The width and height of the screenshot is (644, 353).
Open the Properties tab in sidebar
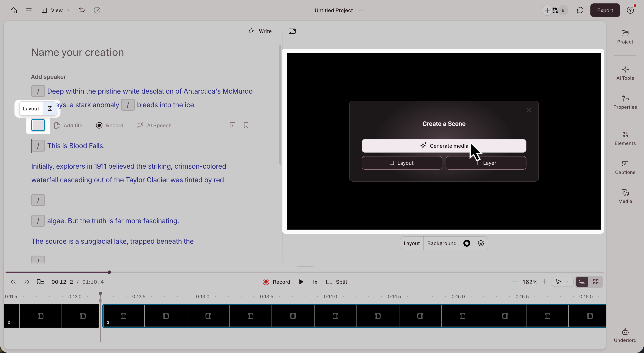click(x=625, y=102)
